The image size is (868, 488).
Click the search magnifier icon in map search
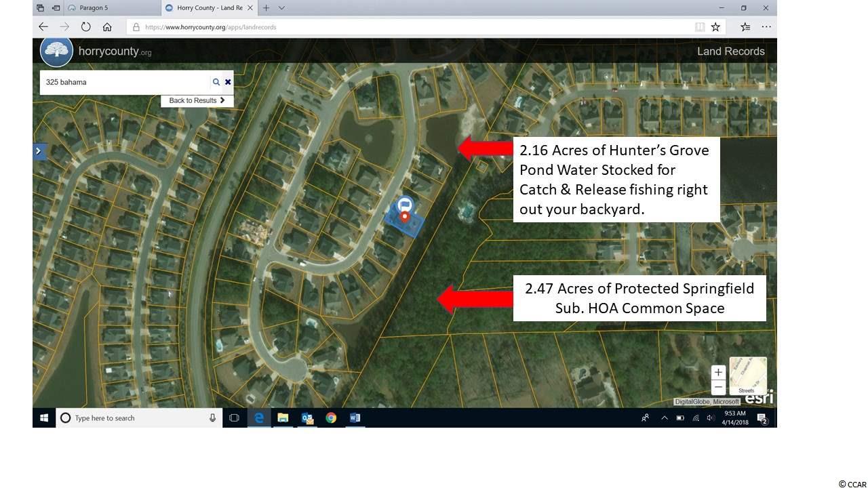216,82
